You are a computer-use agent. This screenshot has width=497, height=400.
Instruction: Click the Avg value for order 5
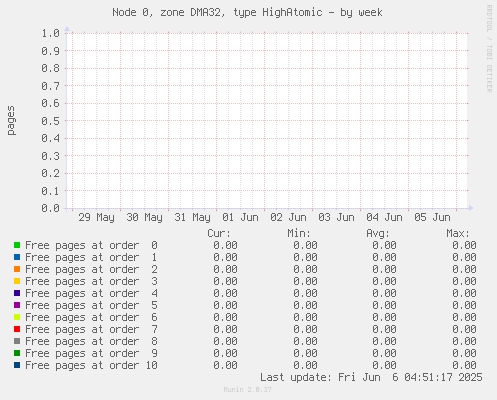point(384,306)
